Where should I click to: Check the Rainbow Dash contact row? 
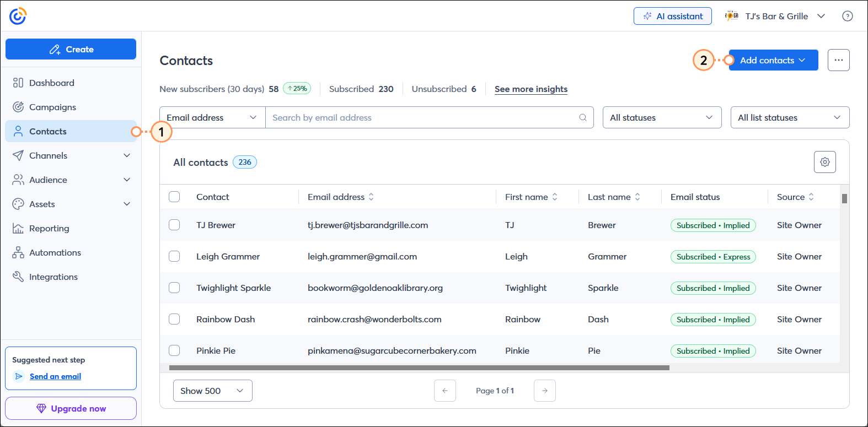point(174,319)
